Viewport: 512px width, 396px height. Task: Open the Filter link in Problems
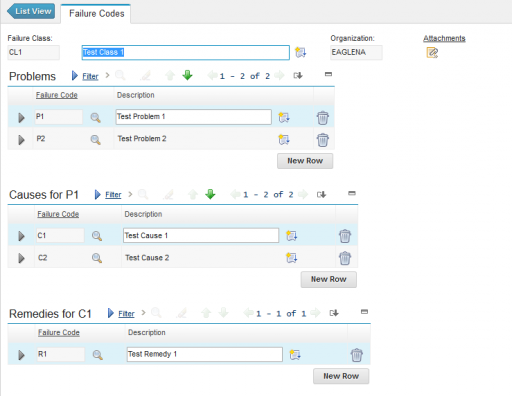(x=90, y=76)
